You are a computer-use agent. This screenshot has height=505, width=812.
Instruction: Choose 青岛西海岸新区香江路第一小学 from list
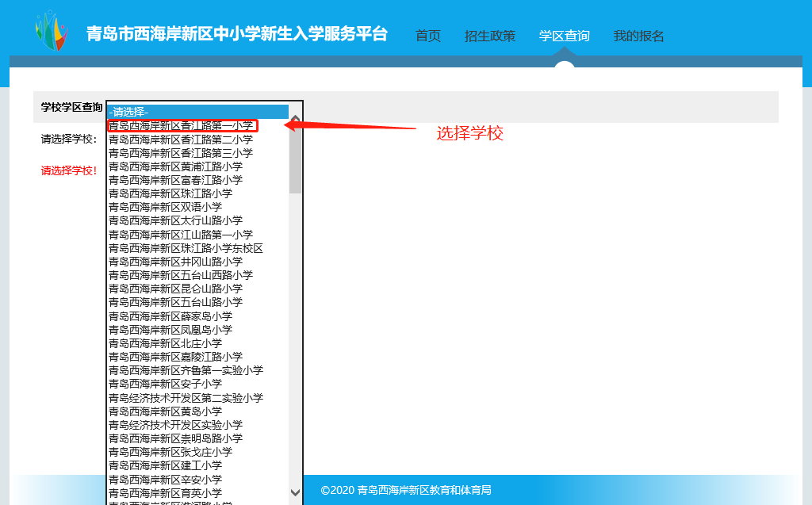(197, 126)
